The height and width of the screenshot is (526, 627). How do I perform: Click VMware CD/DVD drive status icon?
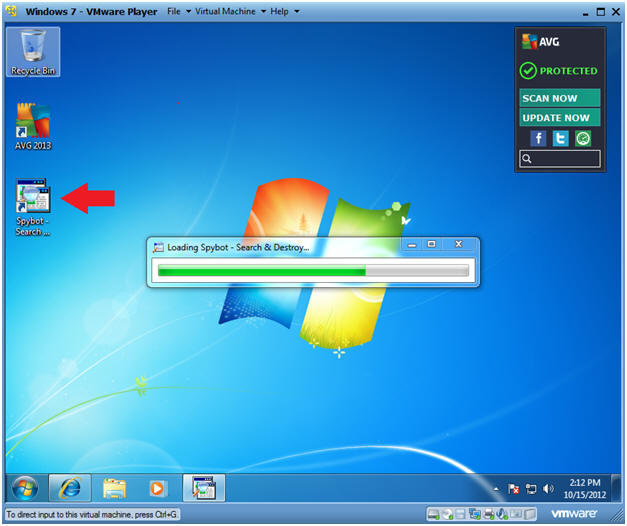(447, 514)
